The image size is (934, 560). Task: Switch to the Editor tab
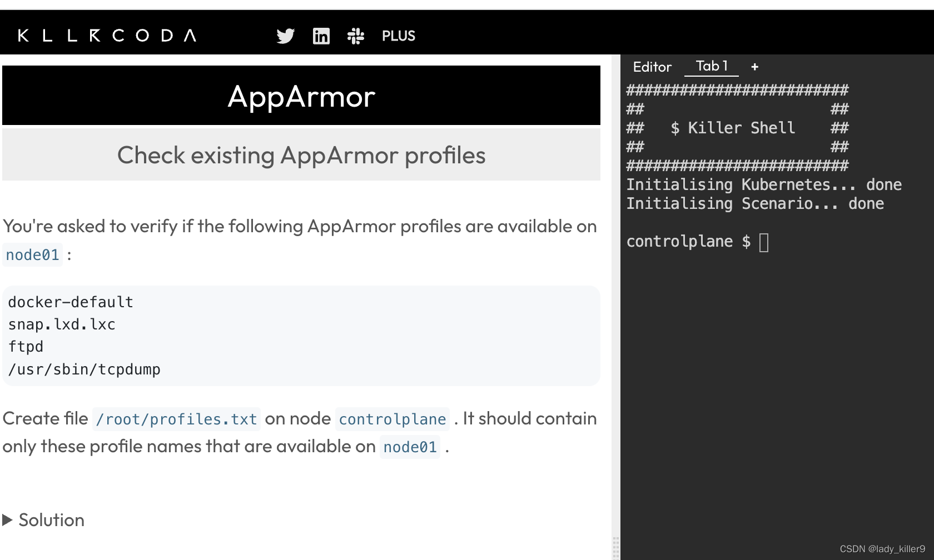click(652, 67)
